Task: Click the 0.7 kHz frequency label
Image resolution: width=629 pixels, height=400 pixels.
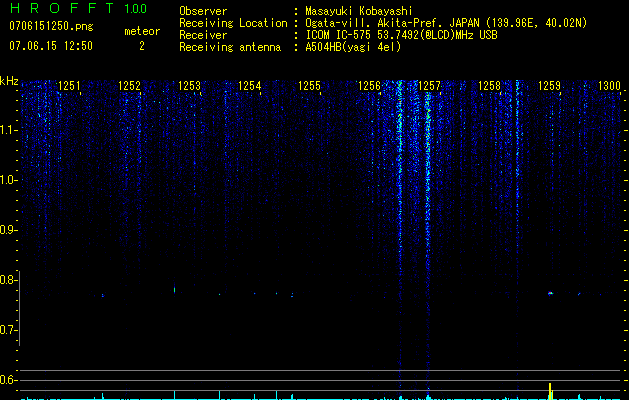Action: tap(7, 330)
